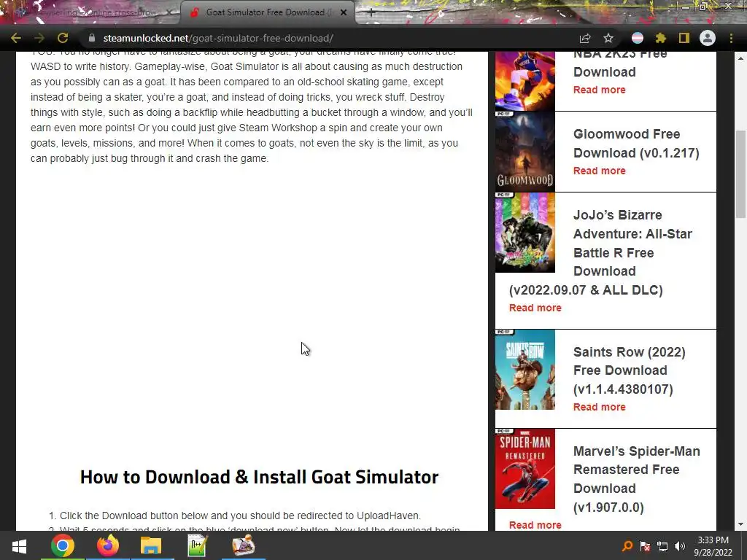Open JoJo's Bizarre Adventure cover thumbnail
Viewport: 747px width, 560px height.
[525, 233]
